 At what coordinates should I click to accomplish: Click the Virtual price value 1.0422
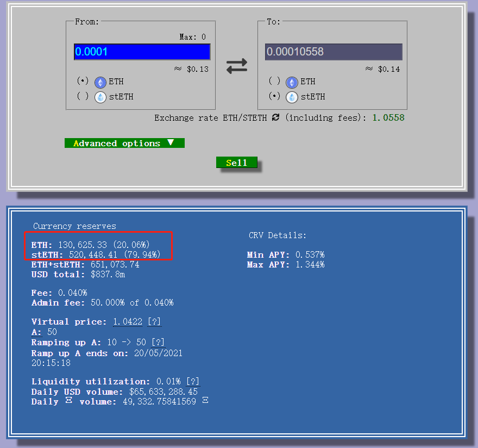tap(128, 322)
